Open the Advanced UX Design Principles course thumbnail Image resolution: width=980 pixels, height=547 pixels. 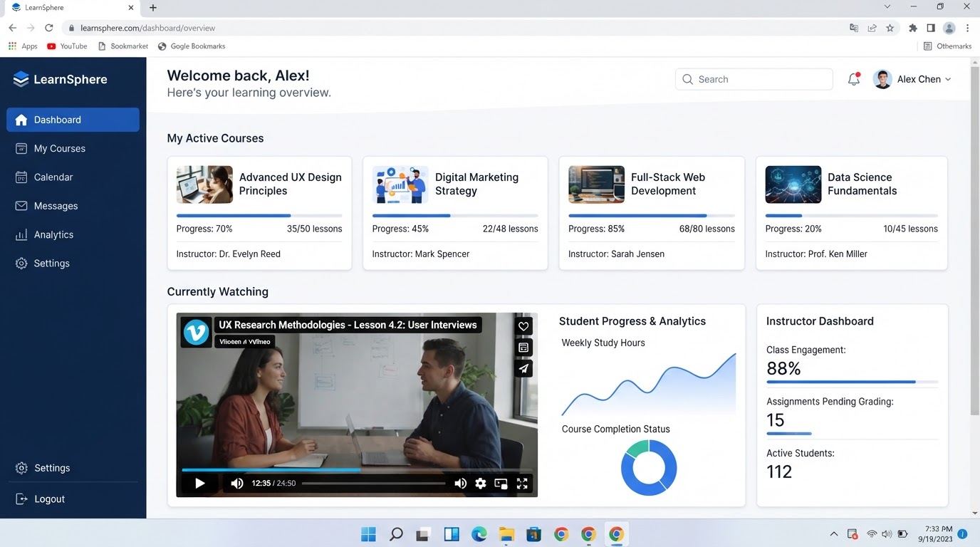204,184
